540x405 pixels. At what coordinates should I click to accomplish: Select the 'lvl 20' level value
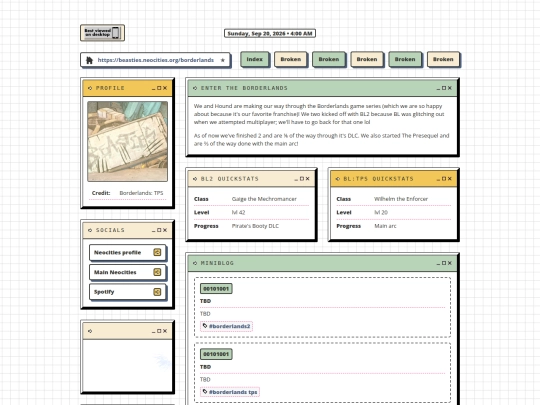click(381, 212)
